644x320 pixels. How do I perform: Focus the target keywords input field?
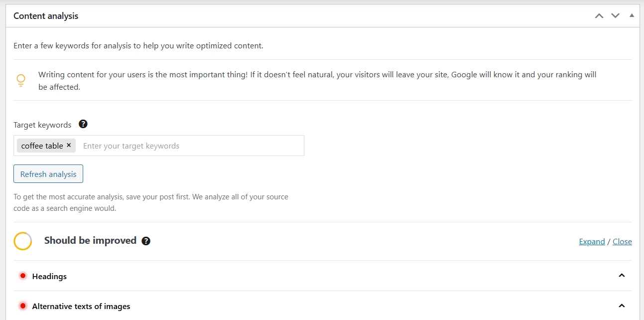click(189, 146)
